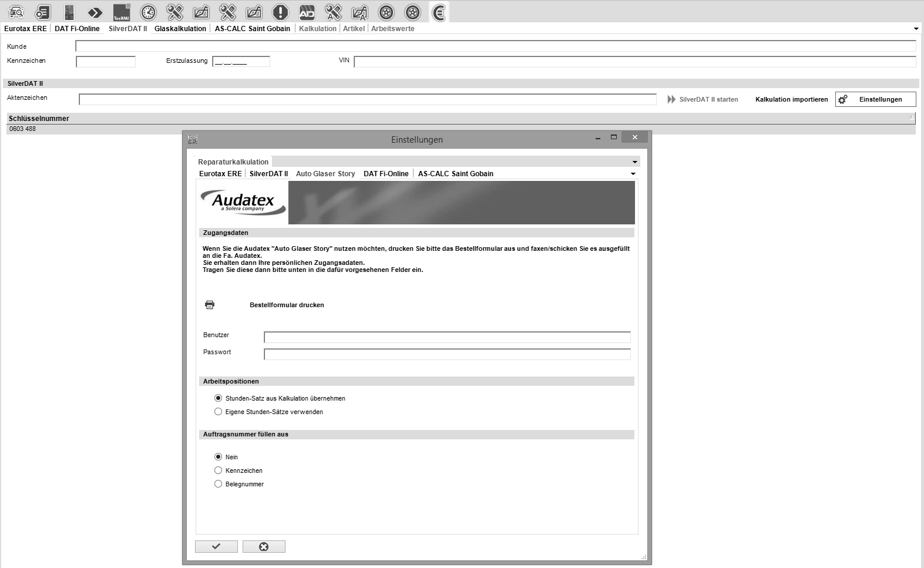Switch to main SilverDAT II tab
The width and height of the screenshot is (924, 568).
(x=127, y=28)
